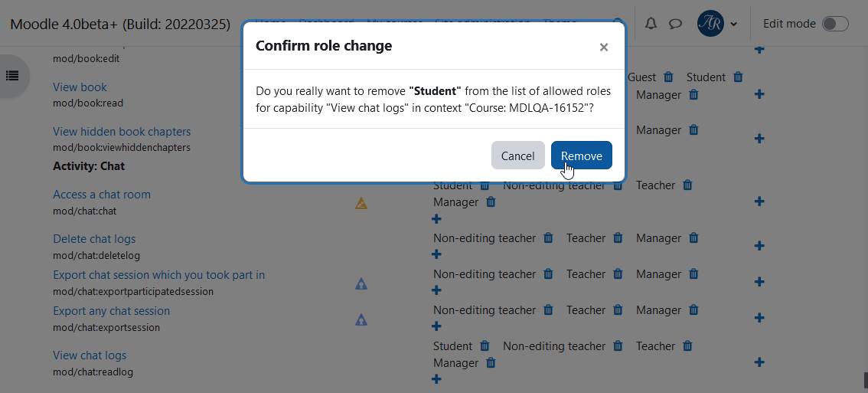Open the Export any chat session link
The image size is (868, 393).
[x=111, y=310]
